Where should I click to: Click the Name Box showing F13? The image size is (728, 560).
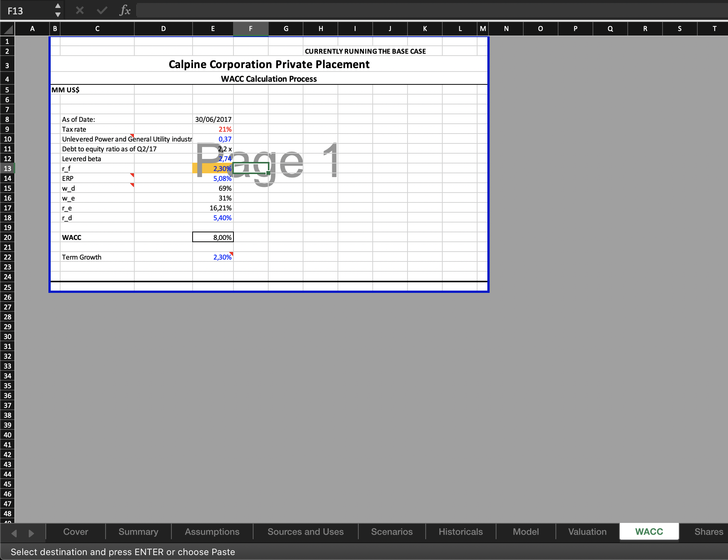pyautogui.click(x=26, y=11)
